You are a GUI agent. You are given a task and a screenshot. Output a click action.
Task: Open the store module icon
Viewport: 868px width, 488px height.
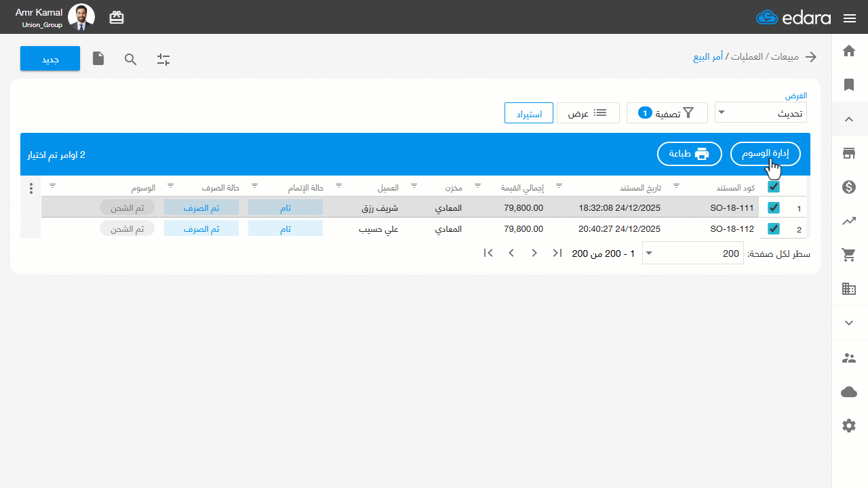[x=849, y=153]
